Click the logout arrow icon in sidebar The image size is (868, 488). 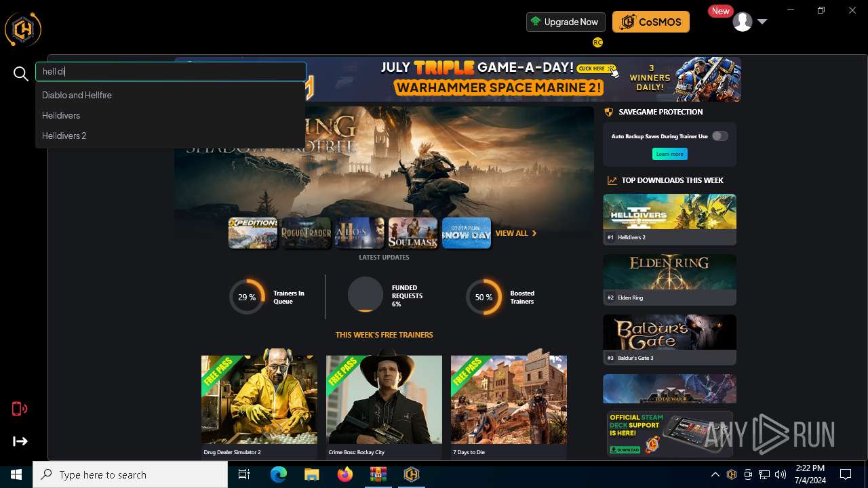pyautogui.click(x=20, y=441)
